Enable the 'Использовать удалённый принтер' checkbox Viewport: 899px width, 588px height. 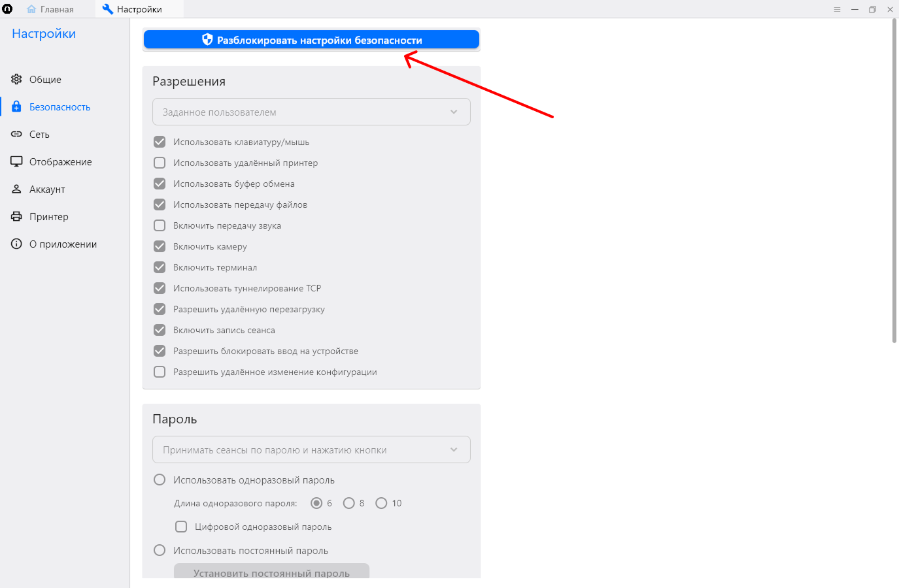click(160, 163)
